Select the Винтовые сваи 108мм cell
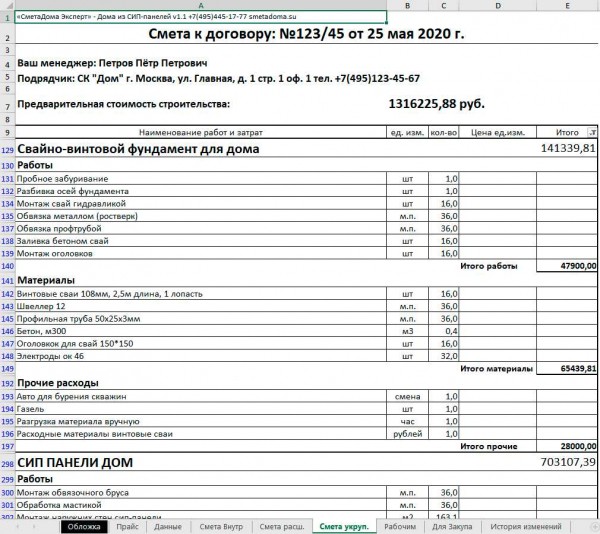Image resolution: width=600 pixels, height=534 pixels. (x=201, y=294)
